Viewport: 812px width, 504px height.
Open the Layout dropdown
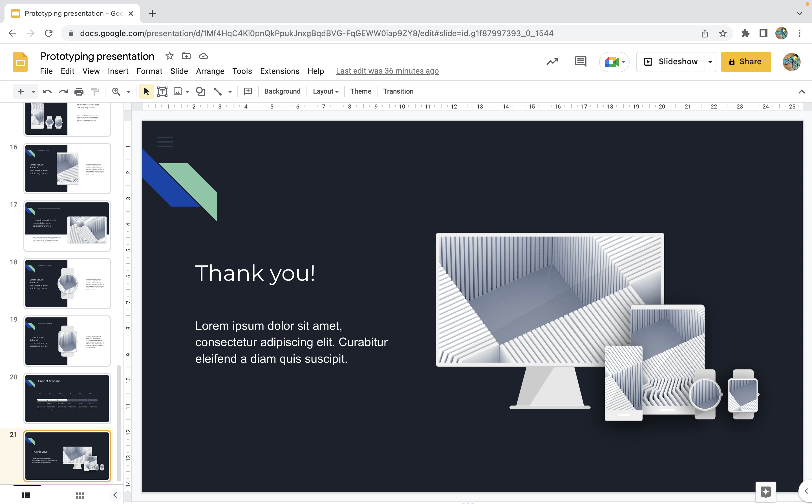[326, 91]
